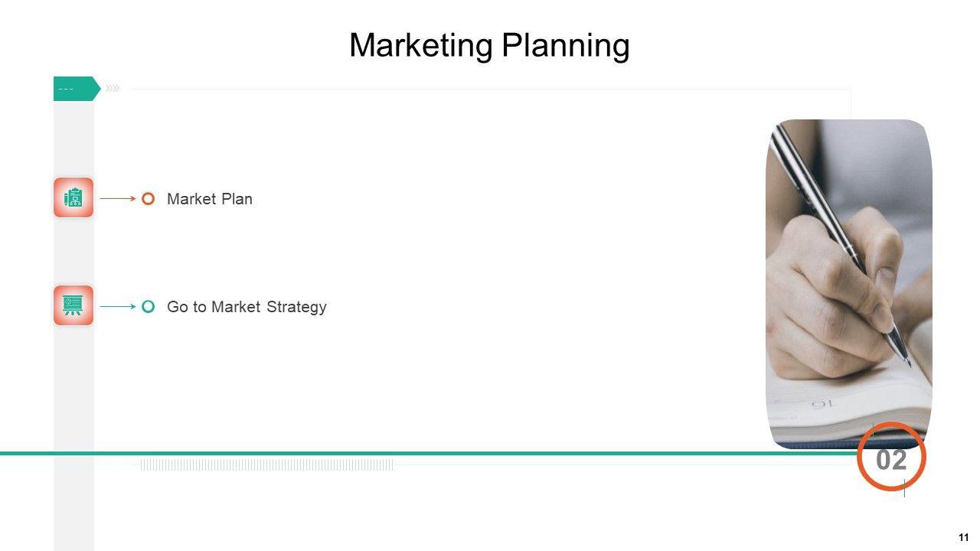Image resolution: width=980 pixels, height=551 pixels.
Task: Click the Go to Market Strategy presentation-board icon
Action: (x=73, y=305)
